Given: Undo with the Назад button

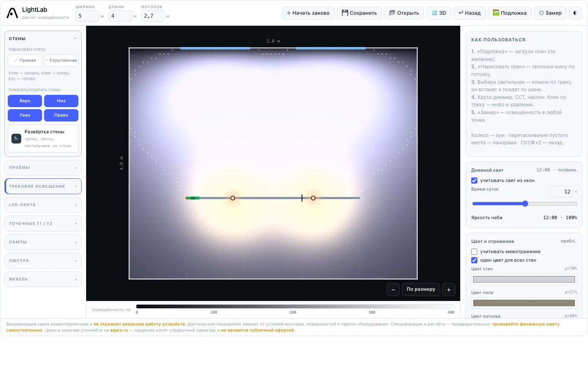Looking at the screenshot, I should (x=470, y=13).
